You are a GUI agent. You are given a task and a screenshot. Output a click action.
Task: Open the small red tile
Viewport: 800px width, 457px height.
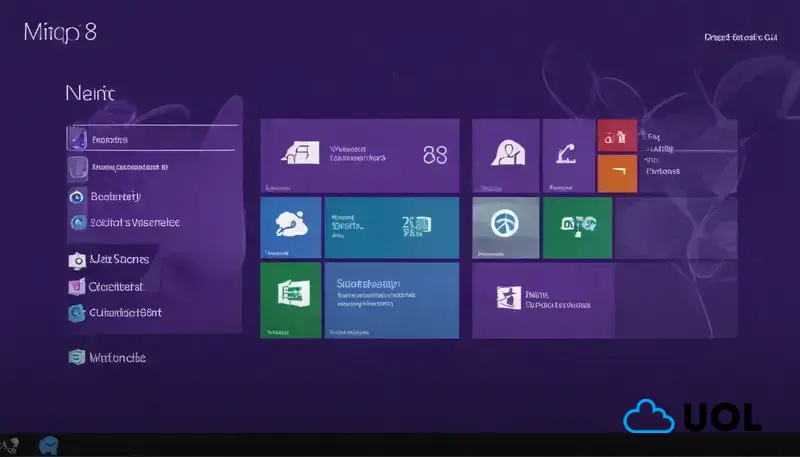[x=617, y=136]
